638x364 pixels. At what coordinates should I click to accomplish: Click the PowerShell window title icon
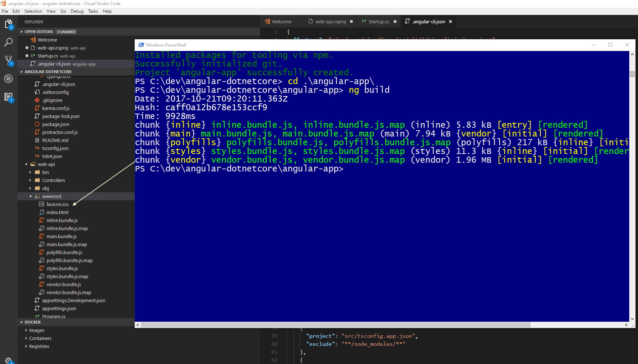coord(141,45)
